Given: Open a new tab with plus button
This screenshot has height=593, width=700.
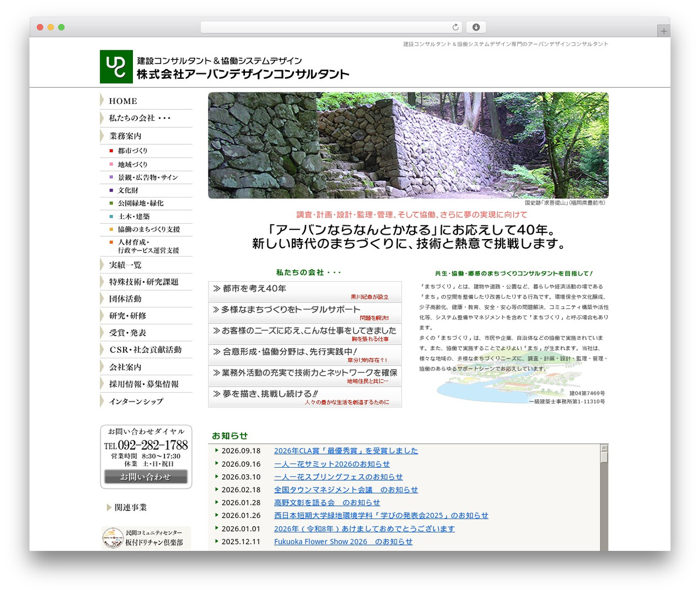Looking at the screenshot, I should click(x=663, y=31).
